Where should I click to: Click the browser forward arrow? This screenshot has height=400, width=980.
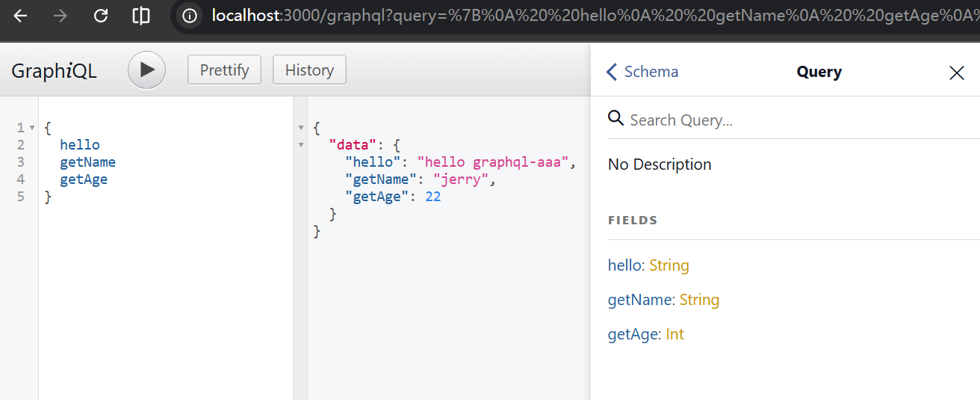click(x=61, y=16)
